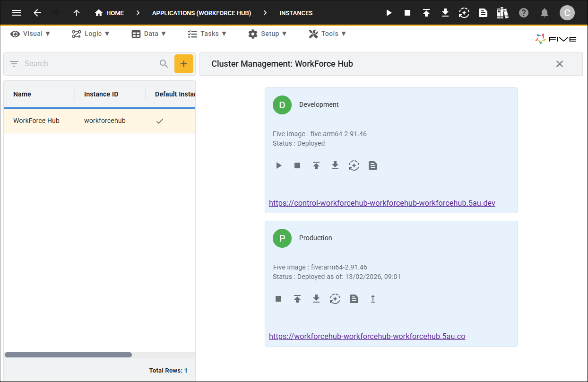Close the Cluster Management panel
Screen dimensions: 588x382
point(560,64)
